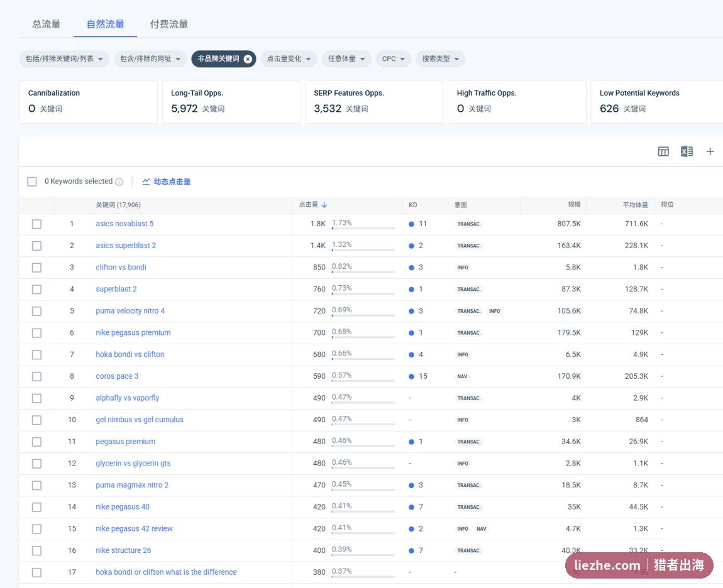Image resolution: width=723 pixels, height=588 pixels.
Task: Select the clifton vs bondi row checkbox
Action: 36,267
